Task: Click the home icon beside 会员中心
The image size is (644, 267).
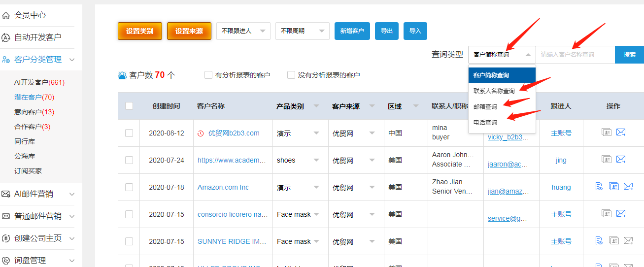Action: click(x=6, y=15)
